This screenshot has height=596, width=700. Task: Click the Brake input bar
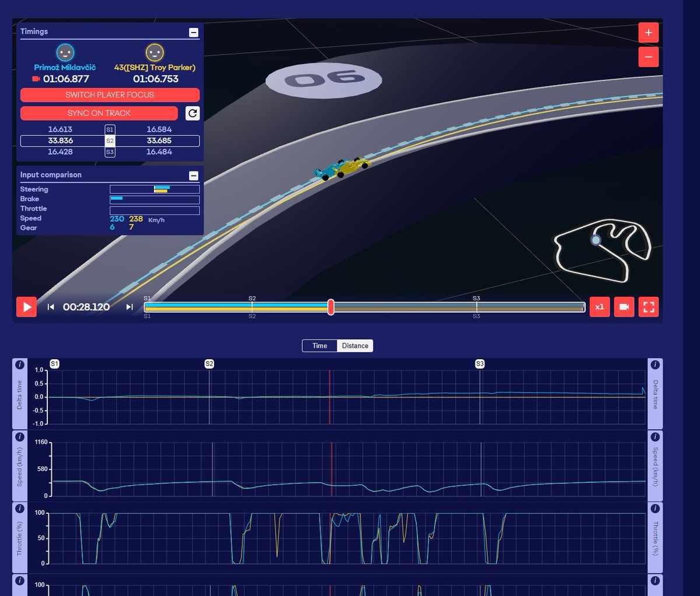click(x=155, y=199)
